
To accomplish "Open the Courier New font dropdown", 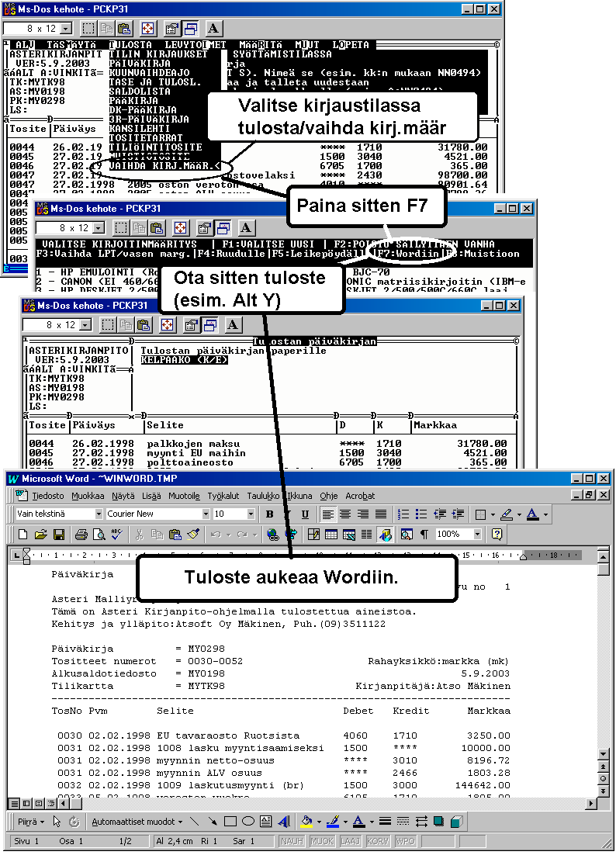I will 206,514.
